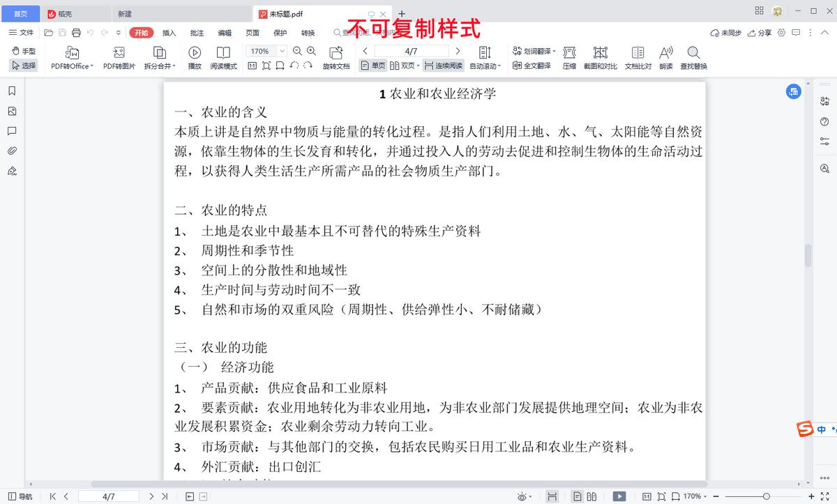837x504 pixels.
Task: Open 查找替换 find and replace
Action: [x=693, y=56]
